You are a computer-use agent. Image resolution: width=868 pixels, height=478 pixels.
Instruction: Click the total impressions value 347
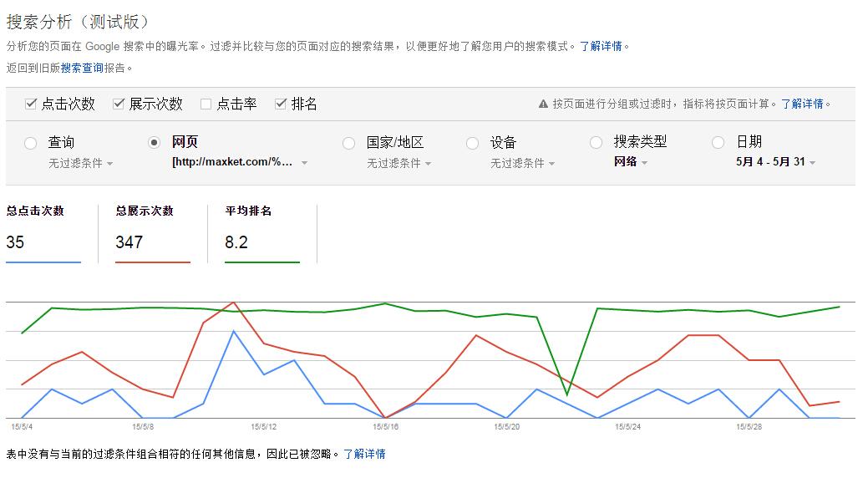(129, 242)
